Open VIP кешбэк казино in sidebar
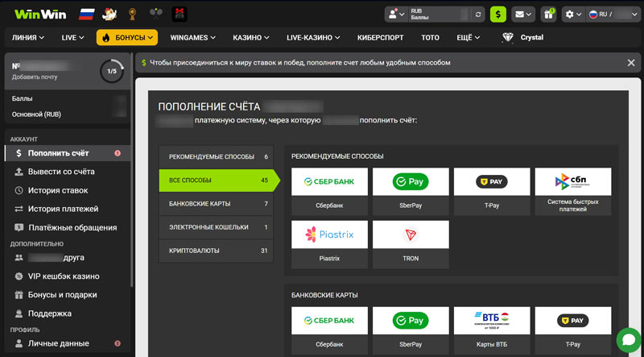644x357 pixels. pos(68,276)
